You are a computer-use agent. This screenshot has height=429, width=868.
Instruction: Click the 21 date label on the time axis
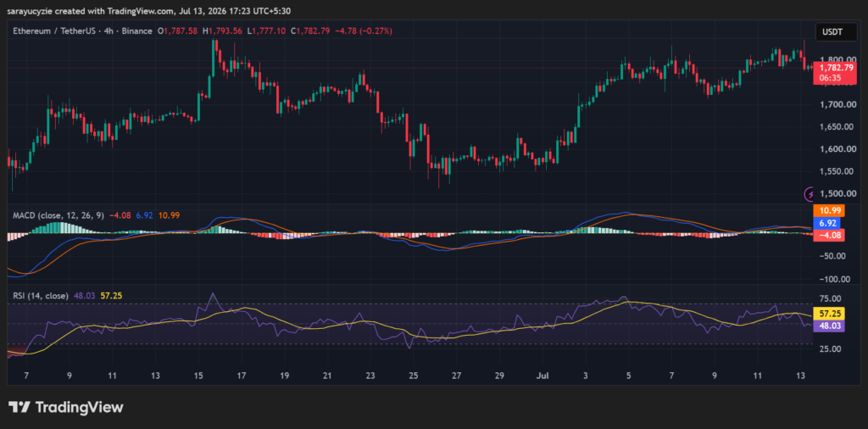pyautogui.click(x=327, y=376)
